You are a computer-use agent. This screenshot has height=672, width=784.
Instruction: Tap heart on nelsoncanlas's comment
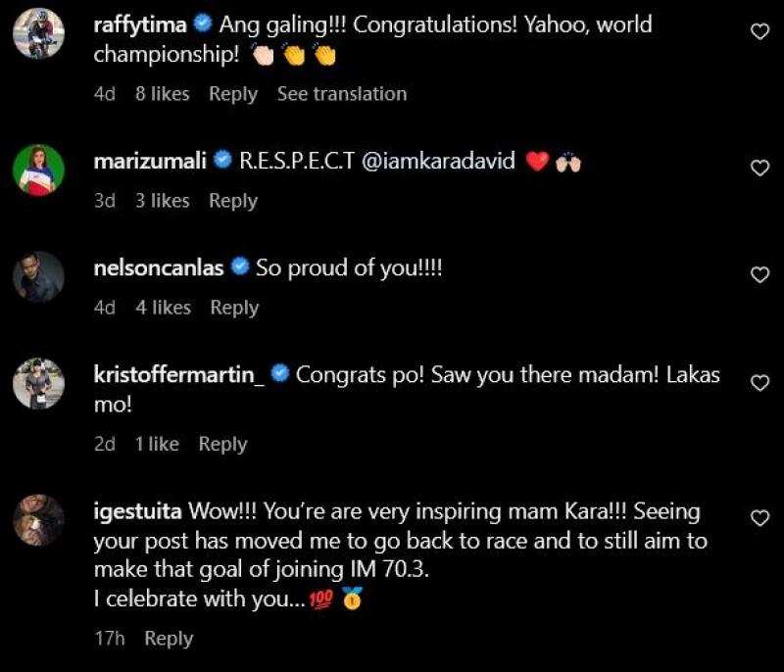(759, 275)
